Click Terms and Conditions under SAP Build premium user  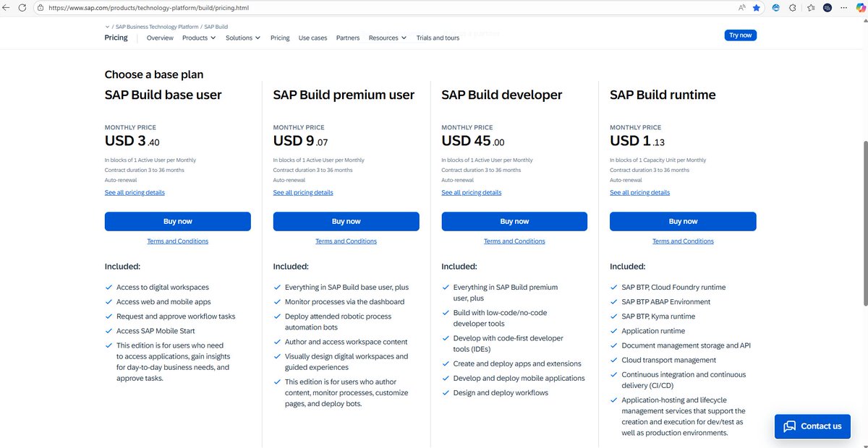coord(346,241)
